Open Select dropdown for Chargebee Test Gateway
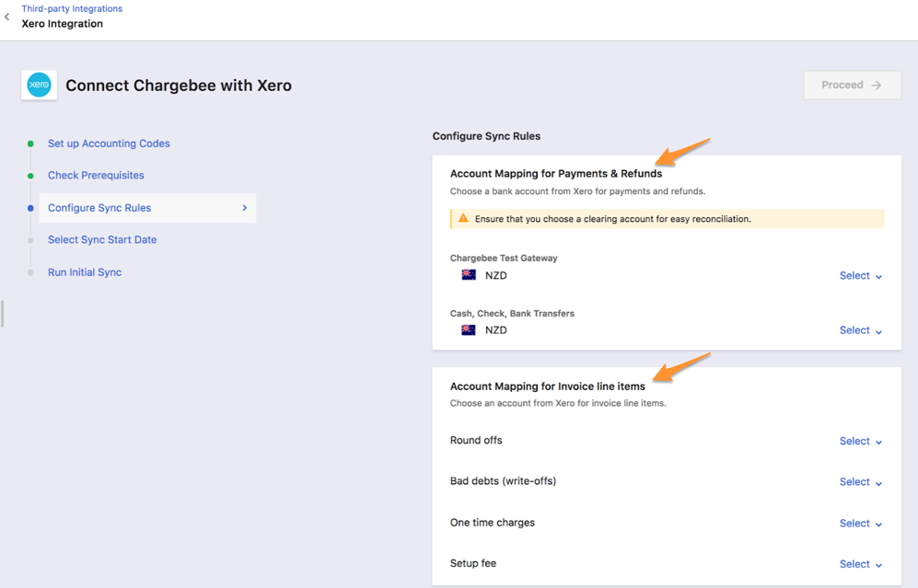 tap(860, 276)
